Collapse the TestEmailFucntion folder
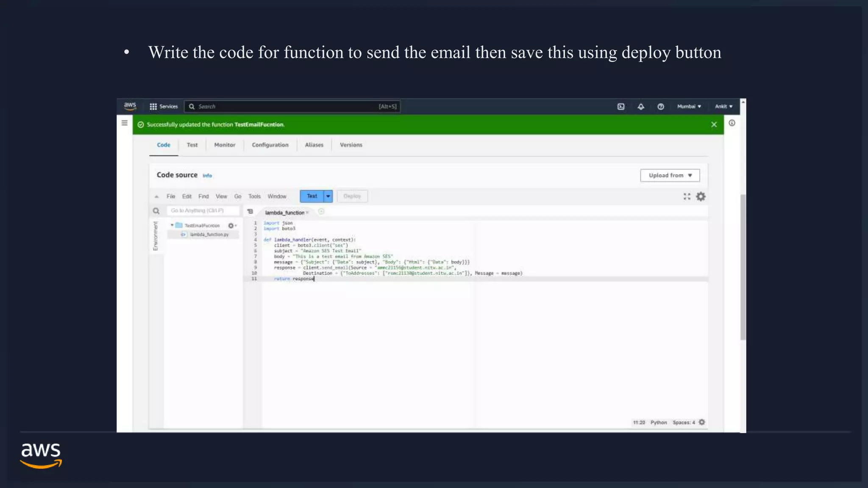 (x=172, y=225)
